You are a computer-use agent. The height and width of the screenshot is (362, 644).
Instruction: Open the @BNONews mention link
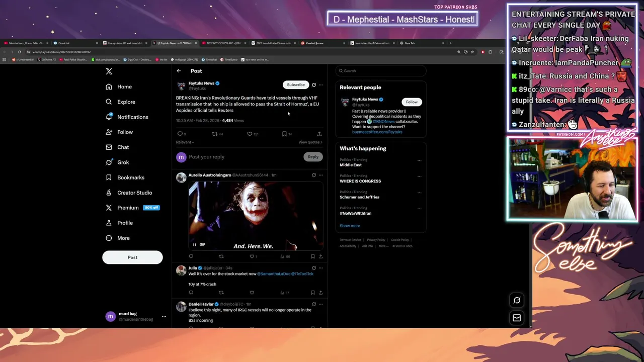click(x=384, y=122)
